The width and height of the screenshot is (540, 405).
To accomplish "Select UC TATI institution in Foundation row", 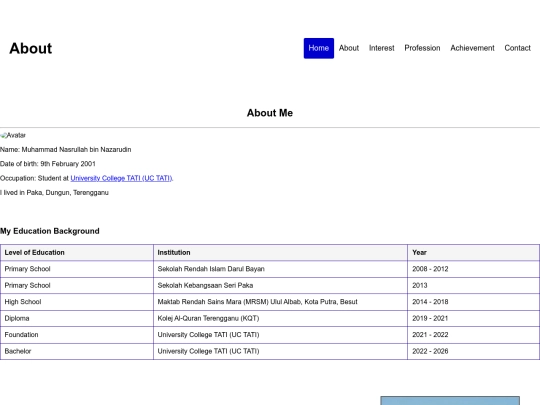I will 280,335.
